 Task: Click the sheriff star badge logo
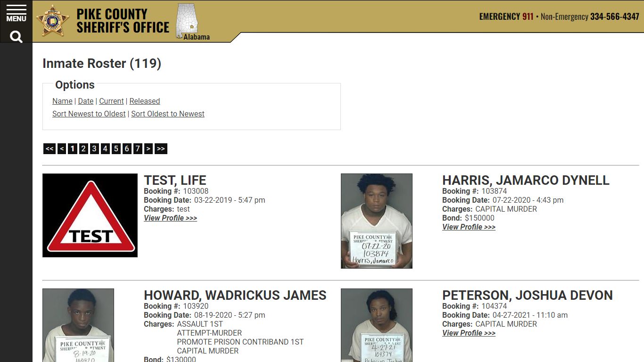click(52, 21)
